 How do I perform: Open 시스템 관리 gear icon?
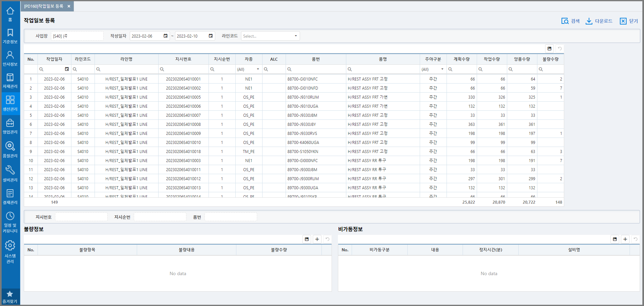pos(10,251)
